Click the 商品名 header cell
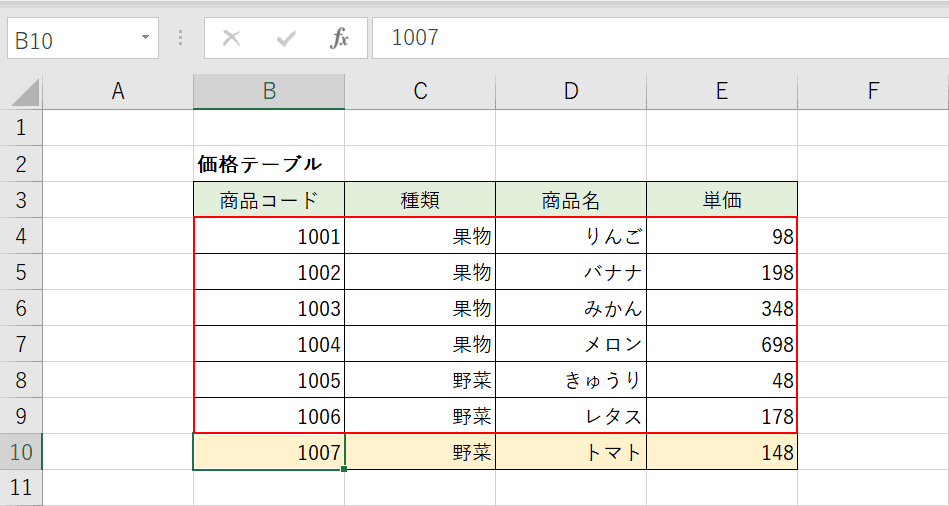The height and width of the screenshot is (506, 949). pos(571,200)
